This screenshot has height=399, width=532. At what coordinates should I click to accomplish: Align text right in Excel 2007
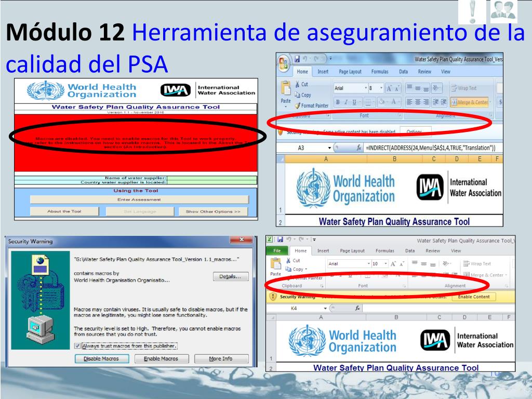pyautogui.click(x=426, y=102)
